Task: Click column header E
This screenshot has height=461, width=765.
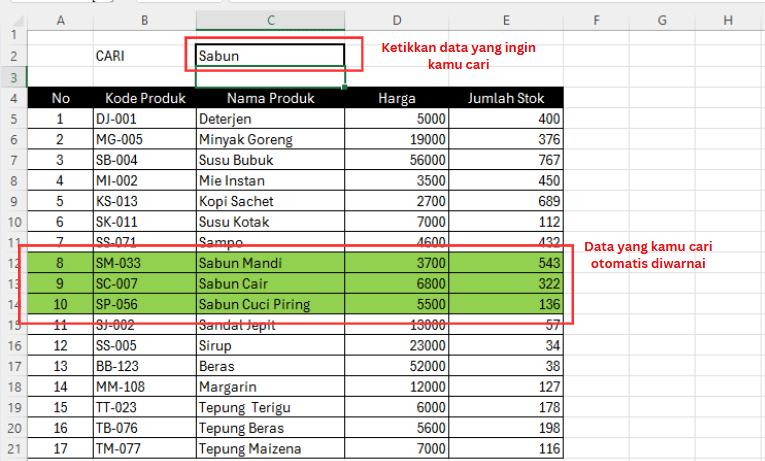Action: coord(506,20)
